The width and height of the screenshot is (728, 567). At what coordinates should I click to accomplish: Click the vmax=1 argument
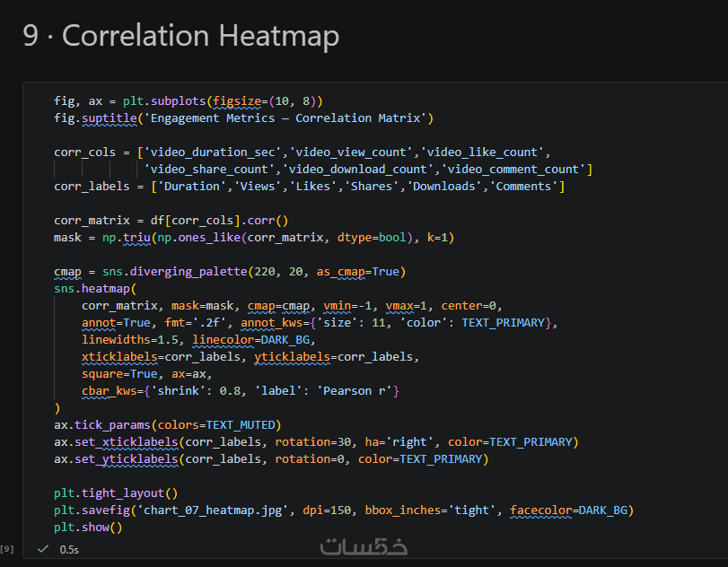[x=406, y=306]
